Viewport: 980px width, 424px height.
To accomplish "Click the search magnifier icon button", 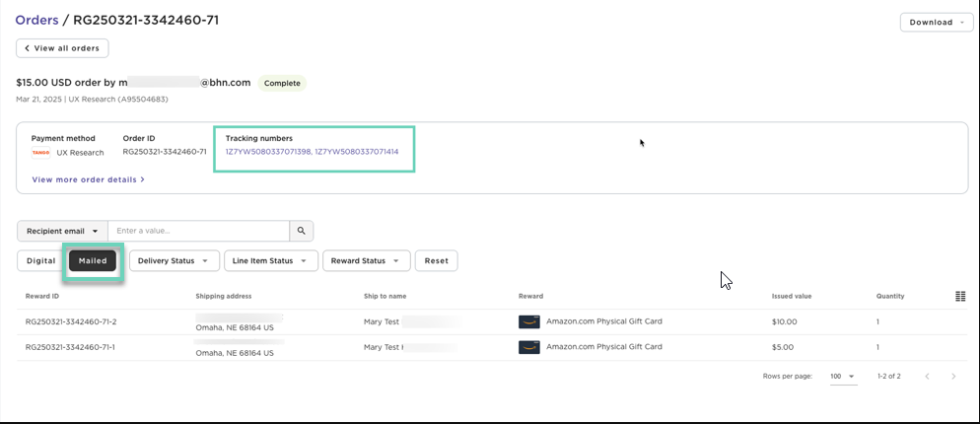I will 301,231.
